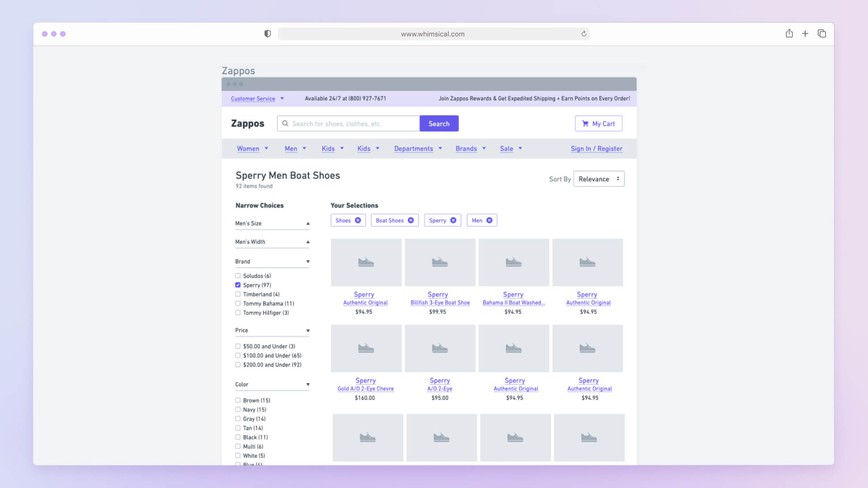Screen dimensions: 868x488
Task: Remove the Shoes filter chip via its X icon
Action: point(358,220)
